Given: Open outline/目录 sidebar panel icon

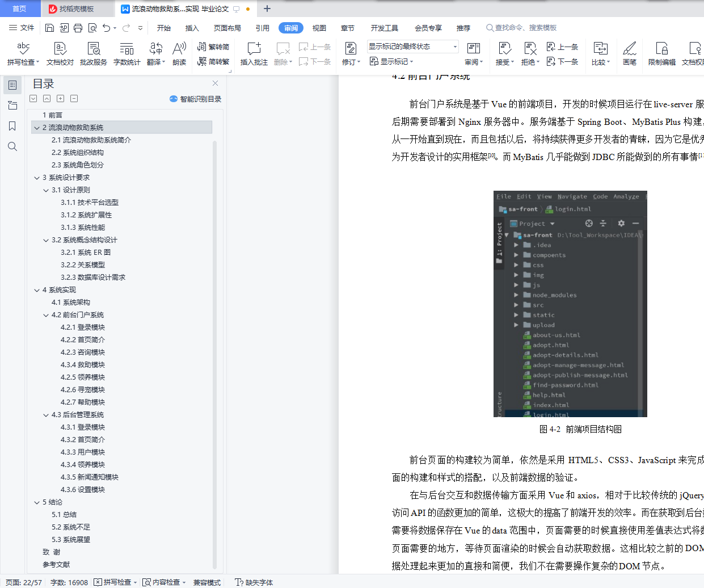Looking at the screenshot, I should (12, 85).
